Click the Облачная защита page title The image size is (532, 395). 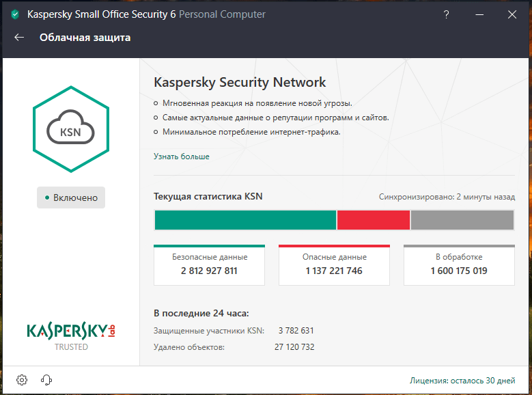(85, 38)
